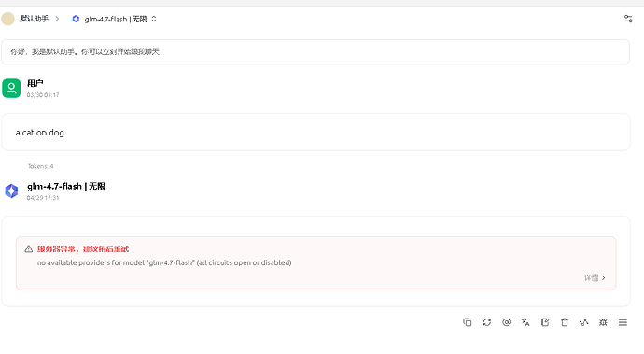Click the "a cat on dog" message
644x354 pixels.
tap(40, 133)
